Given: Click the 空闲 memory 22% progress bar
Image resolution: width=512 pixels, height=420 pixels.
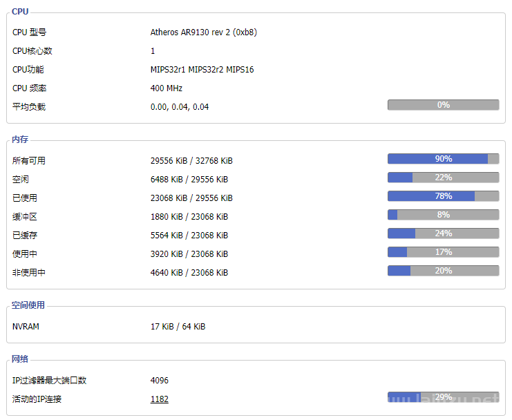Looking at the screenshot, I should pos(443,178).
